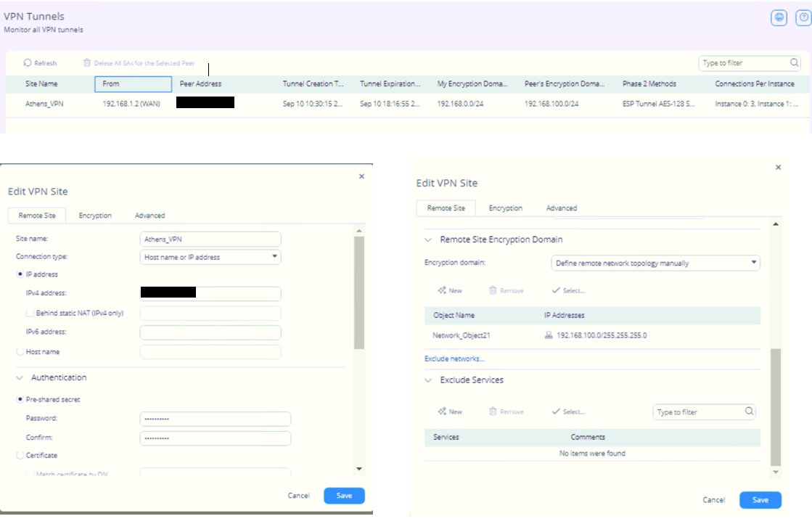Click the Object Name column header
This screenshot has width=812, height=524.
click(x=454, y=315)
